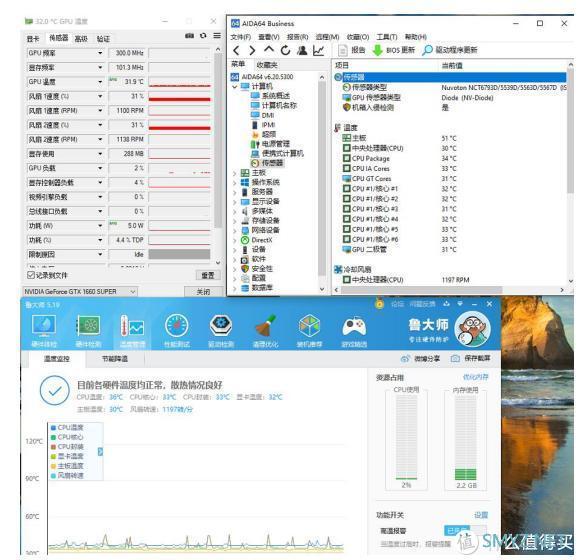
Task: Open AIDA64 View menu
Action: tap(268, 37)
